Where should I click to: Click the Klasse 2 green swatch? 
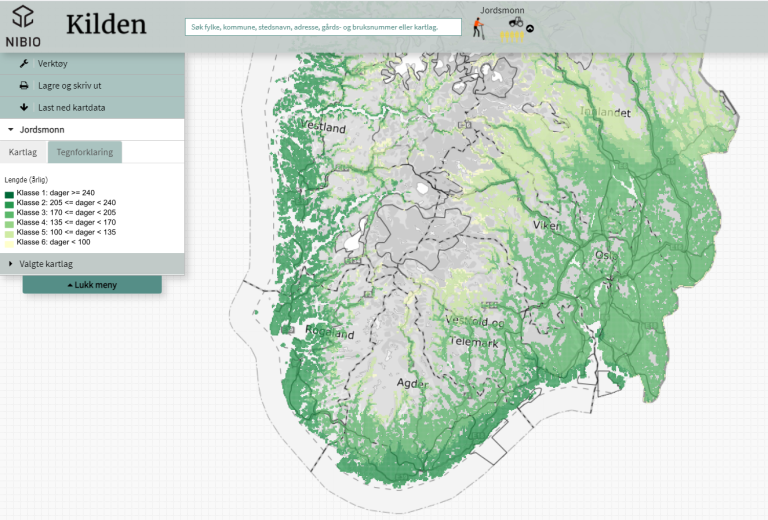[9, 204]
